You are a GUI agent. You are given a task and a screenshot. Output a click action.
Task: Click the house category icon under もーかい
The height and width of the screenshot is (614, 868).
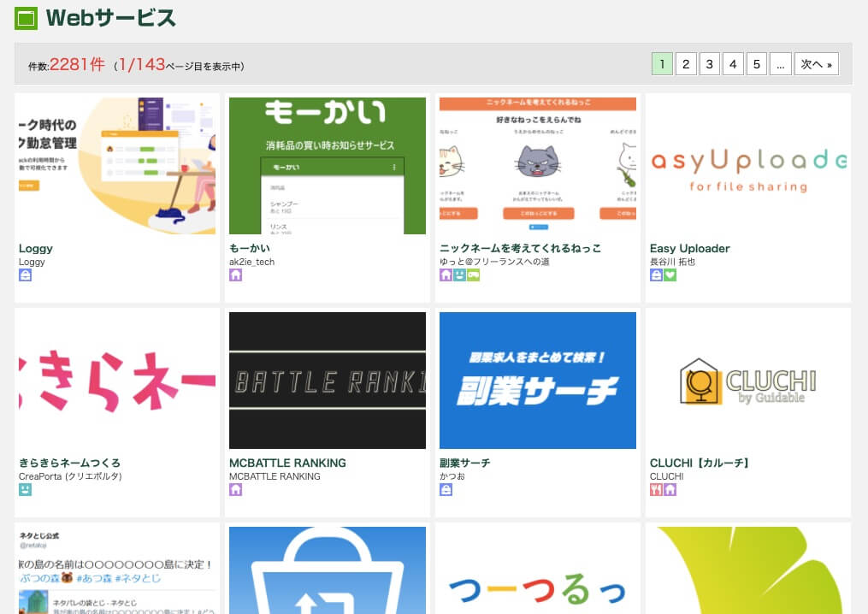235,275
